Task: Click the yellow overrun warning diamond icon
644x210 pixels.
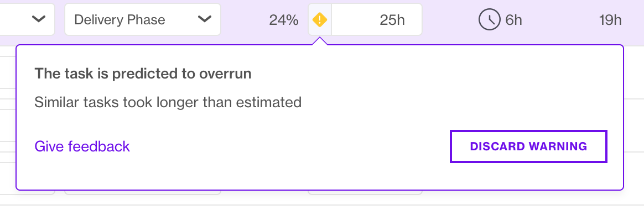Action: pyautogui.click(x=320, y=19)
